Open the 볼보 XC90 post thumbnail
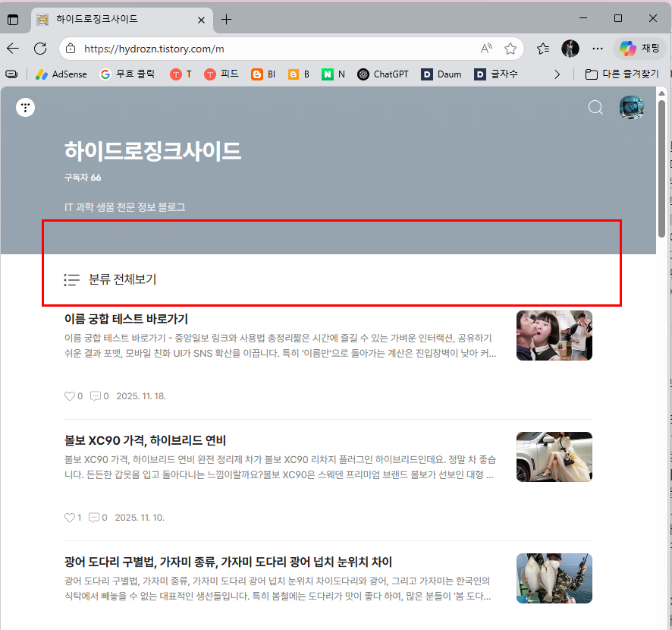Viewport: 672px width, 630px height. 554,457
